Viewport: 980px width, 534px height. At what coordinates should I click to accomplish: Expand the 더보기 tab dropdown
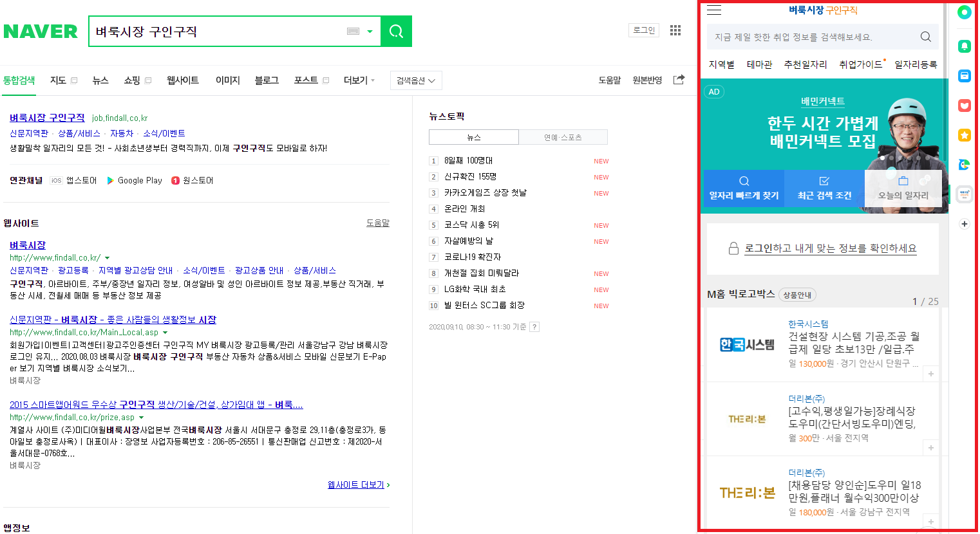[x=359, y=80]
